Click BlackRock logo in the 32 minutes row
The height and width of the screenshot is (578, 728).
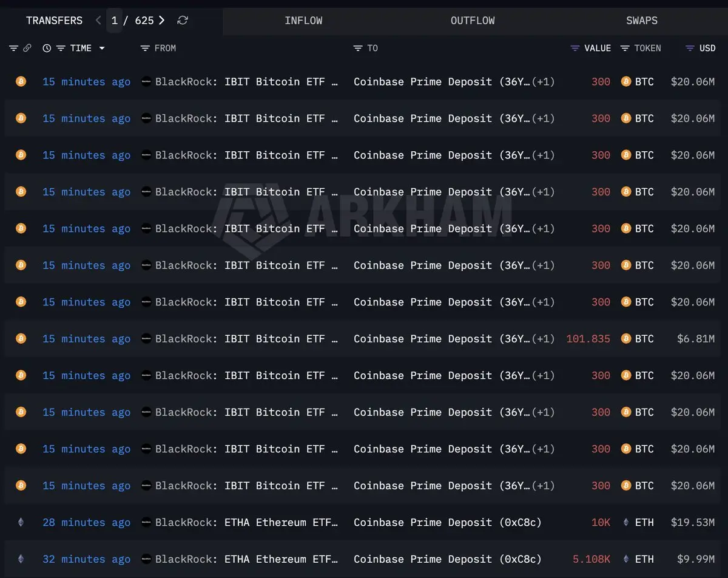coord(146,559)
